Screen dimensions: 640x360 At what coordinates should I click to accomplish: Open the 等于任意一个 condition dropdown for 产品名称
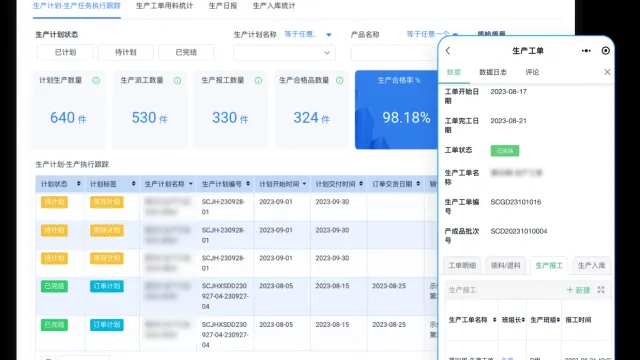[432, 34]
